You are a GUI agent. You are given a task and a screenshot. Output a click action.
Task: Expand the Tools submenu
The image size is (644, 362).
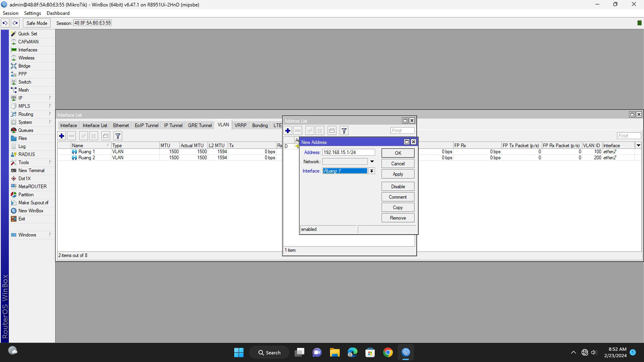pyautogui.click(x=31, y=162)
